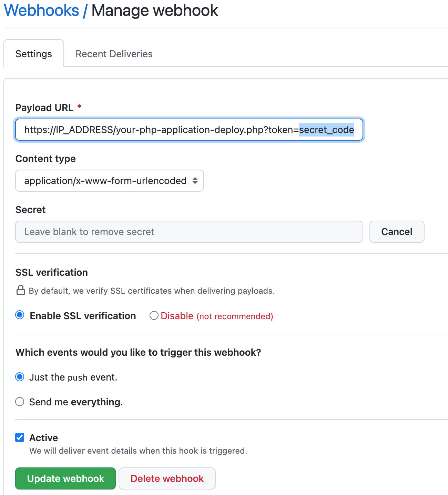Open the Content type dropdown

click(110, 181)
